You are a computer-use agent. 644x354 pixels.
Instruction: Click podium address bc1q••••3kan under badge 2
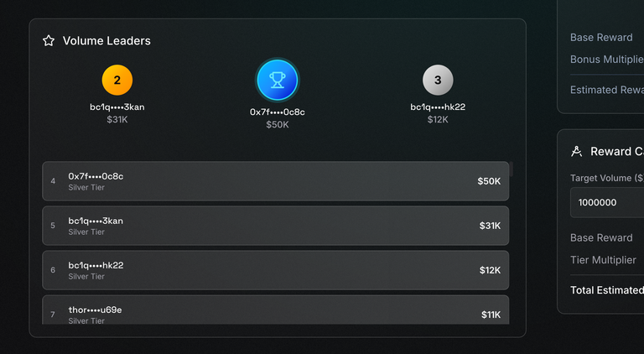(x=117, y=107)
